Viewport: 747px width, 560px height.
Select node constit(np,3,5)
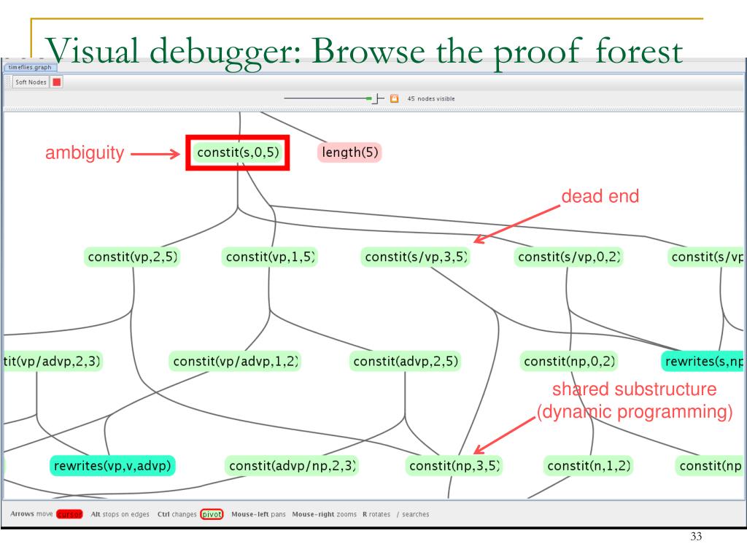(x=454, y=466)
